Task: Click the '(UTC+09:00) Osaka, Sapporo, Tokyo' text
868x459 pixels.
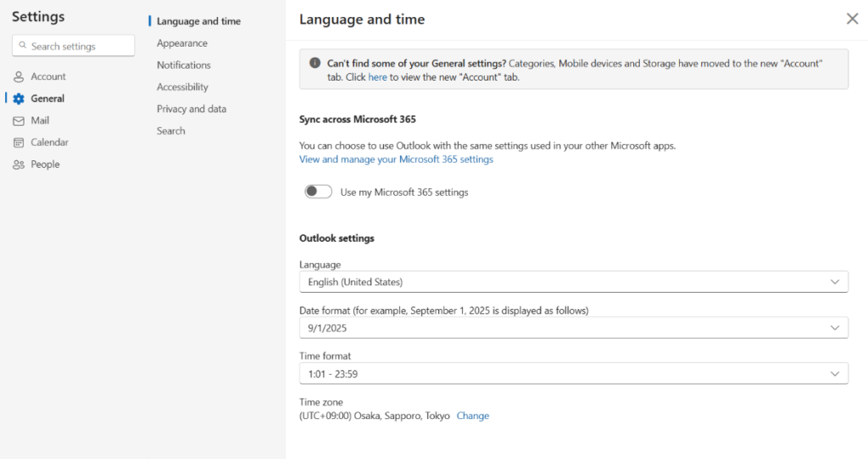Action: (x=375, y=416)
